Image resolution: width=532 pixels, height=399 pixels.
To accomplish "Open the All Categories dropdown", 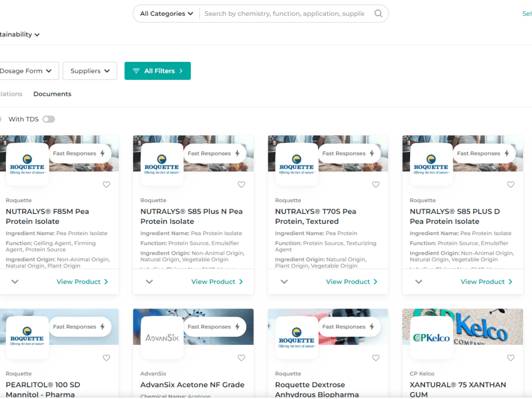I will coord(167,14).
